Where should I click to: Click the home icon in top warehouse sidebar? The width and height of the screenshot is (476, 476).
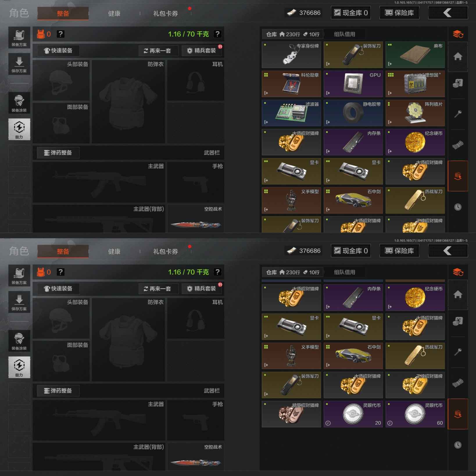pos(458,56)
